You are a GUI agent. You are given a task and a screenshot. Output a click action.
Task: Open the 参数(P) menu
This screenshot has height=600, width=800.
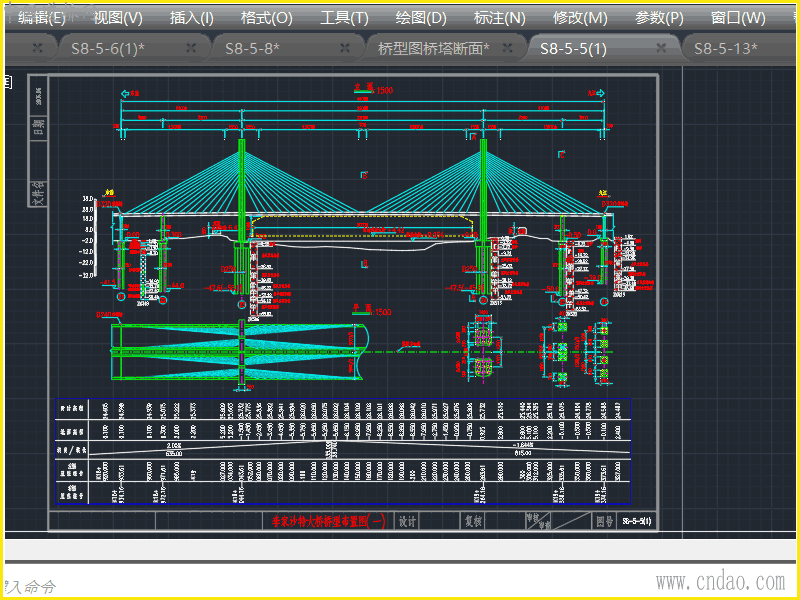pyautogui.click(x=659, y=18)
